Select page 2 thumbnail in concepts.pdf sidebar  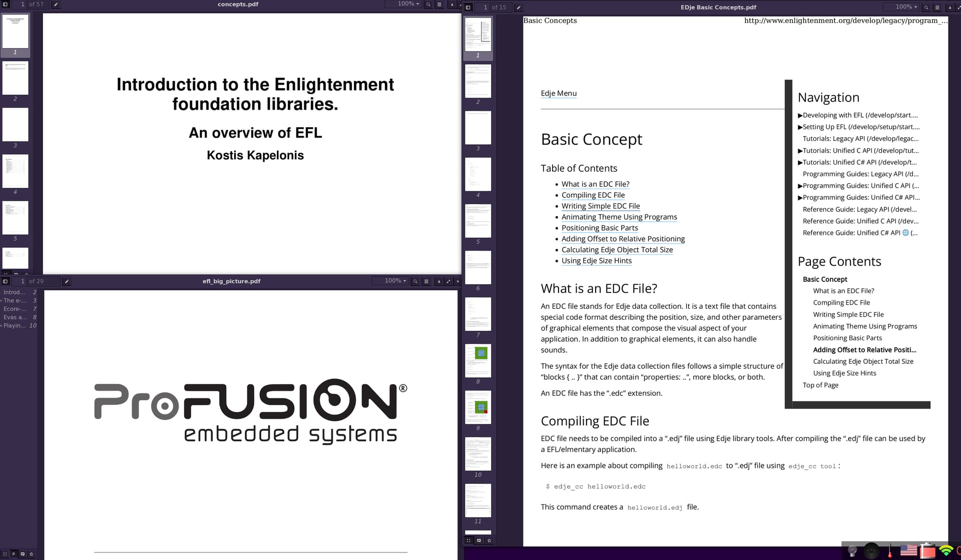point(15,78)
